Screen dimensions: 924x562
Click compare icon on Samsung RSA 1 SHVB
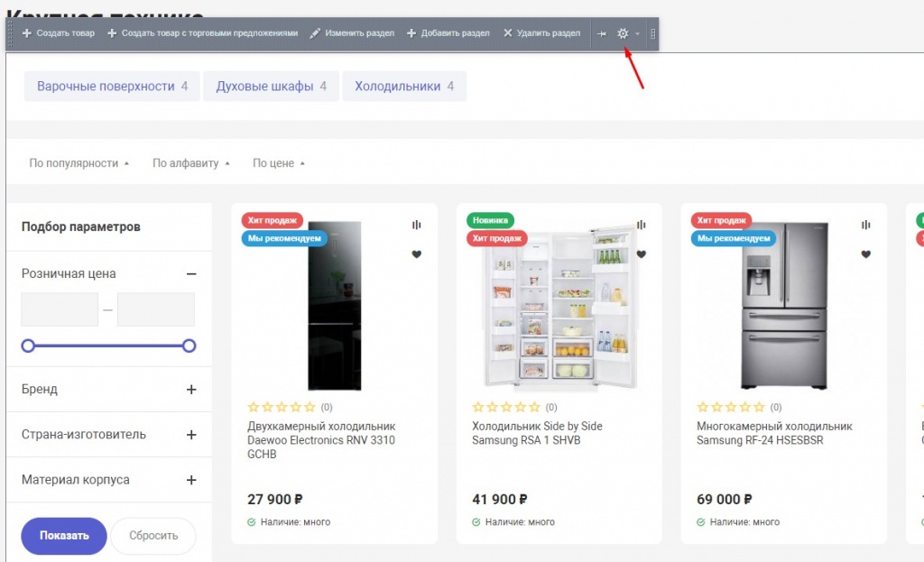642,225
